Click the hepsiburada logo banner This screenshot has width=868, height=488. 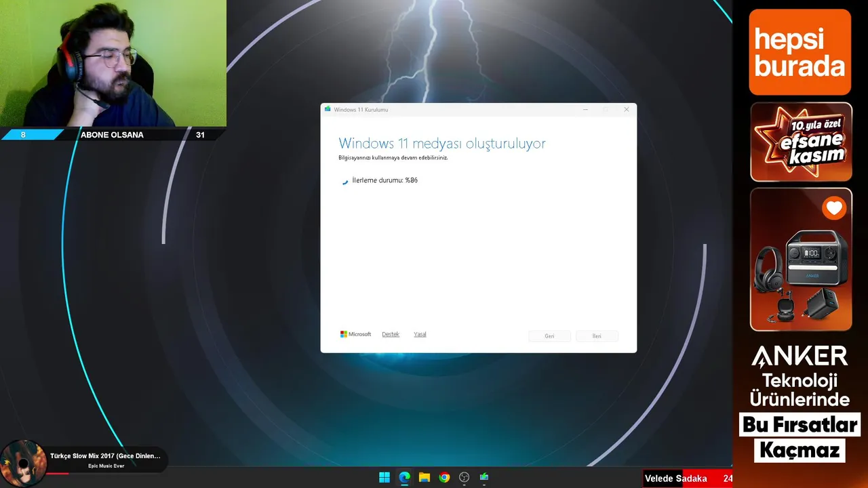[x=800, y=52]
